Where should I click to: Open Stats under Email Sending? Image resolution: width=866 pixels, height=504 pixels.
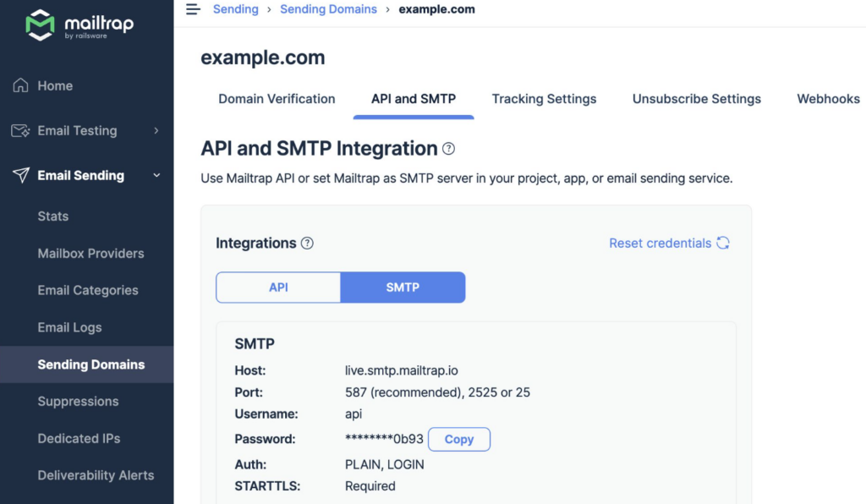53,216
